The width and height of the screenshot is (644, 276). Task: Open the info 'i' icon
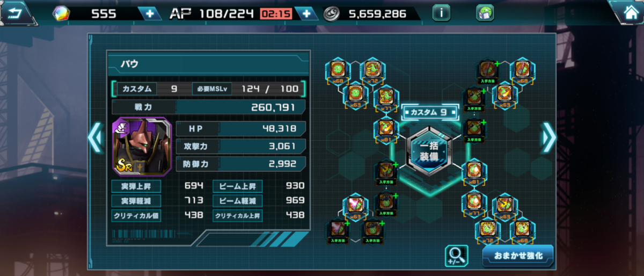[x=441, y=13]
